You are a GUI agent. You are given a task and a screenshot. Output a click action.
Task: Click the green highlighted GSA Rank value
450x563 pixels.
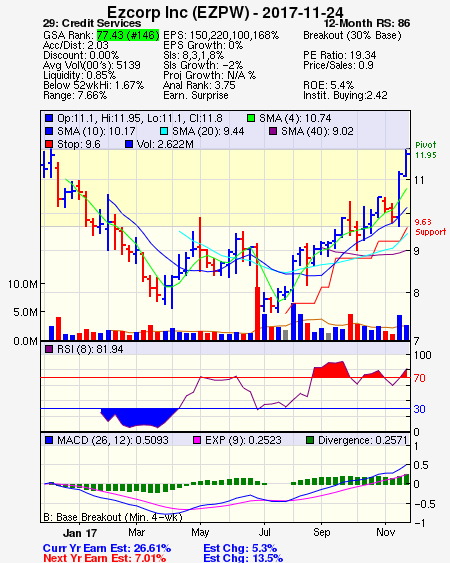coord(128,35)
